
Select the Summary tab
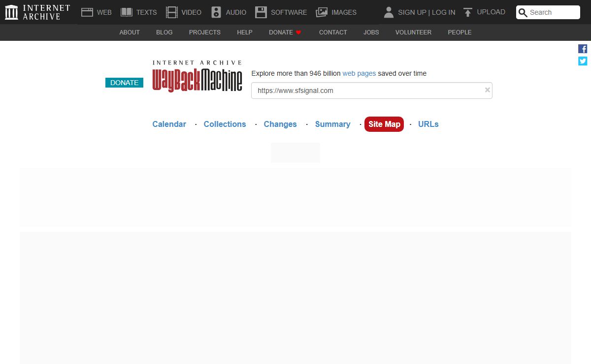pyautogui.click(x=332, y=124)
